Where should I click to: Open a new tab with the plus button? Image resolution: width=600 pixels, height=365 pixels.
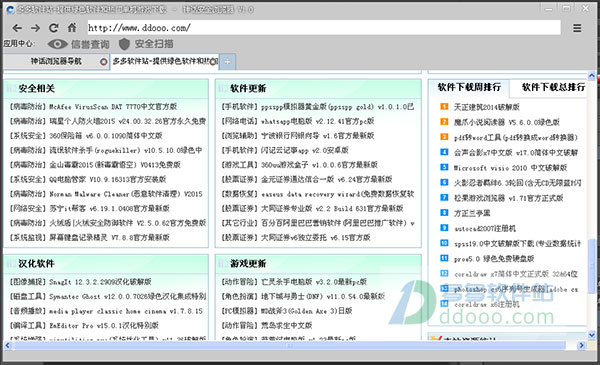point(228,62)
